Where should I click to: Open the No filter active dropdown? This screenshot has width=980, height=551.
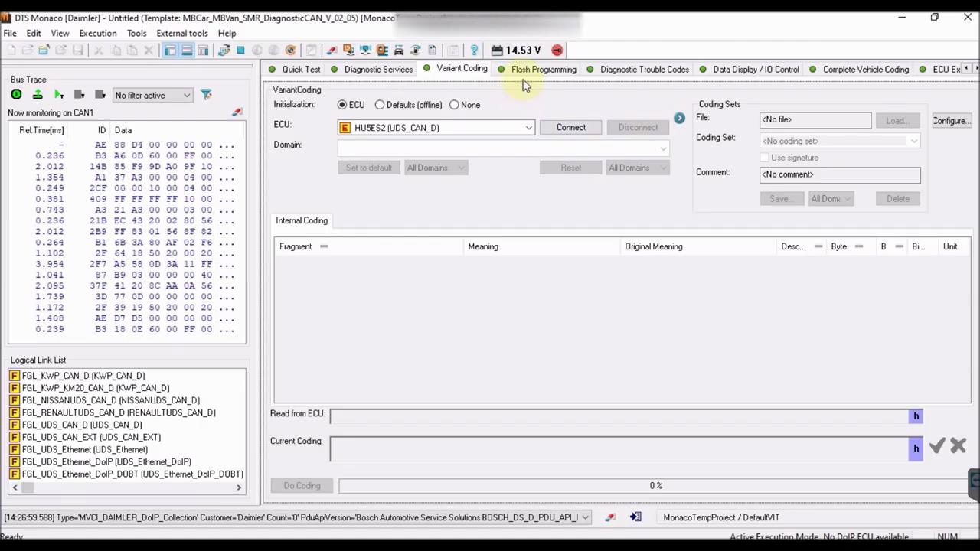[x=152, y=95]
